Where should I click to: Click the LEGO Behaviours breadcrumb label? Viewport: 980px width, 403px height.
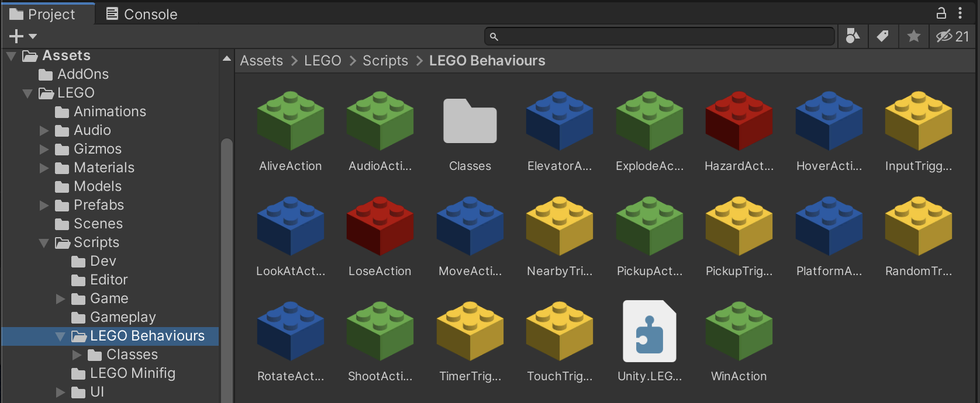[487, 61]
